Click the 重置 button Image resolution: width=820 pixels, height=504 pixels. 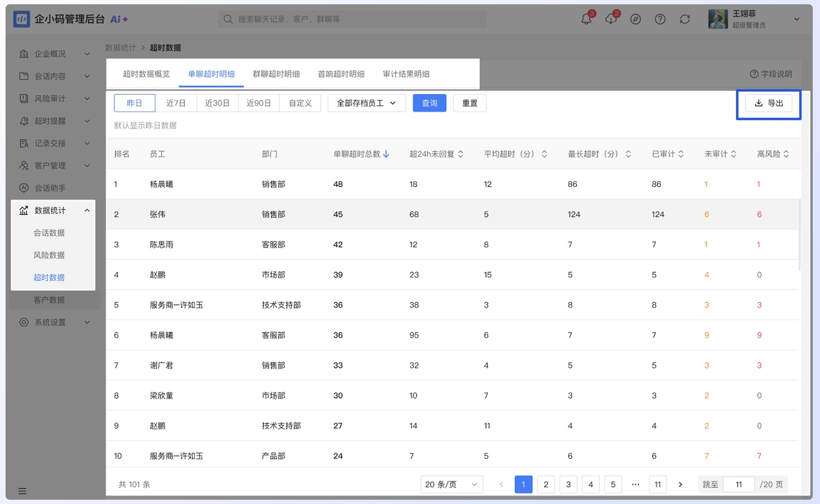point(470,103)
